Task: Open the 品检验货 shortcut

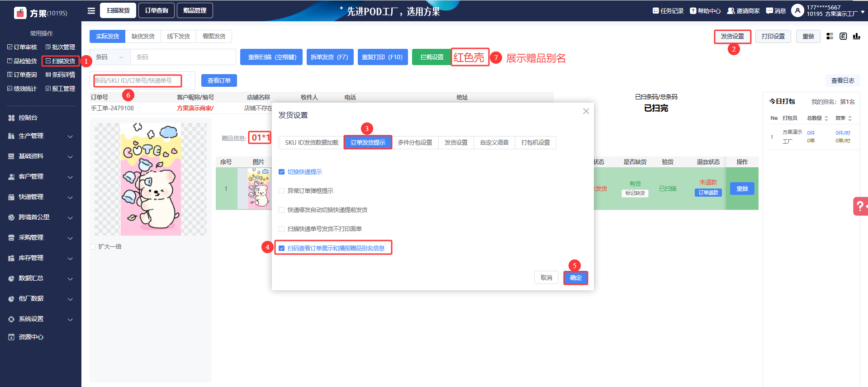Action: click(22, 61)
